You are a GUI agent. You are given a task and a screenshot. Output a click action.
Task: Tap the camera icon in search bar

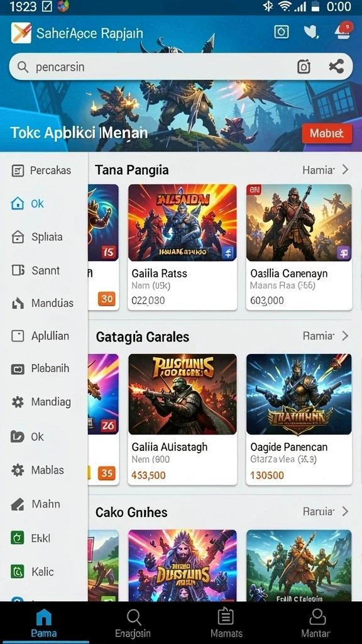click(304, 67)
